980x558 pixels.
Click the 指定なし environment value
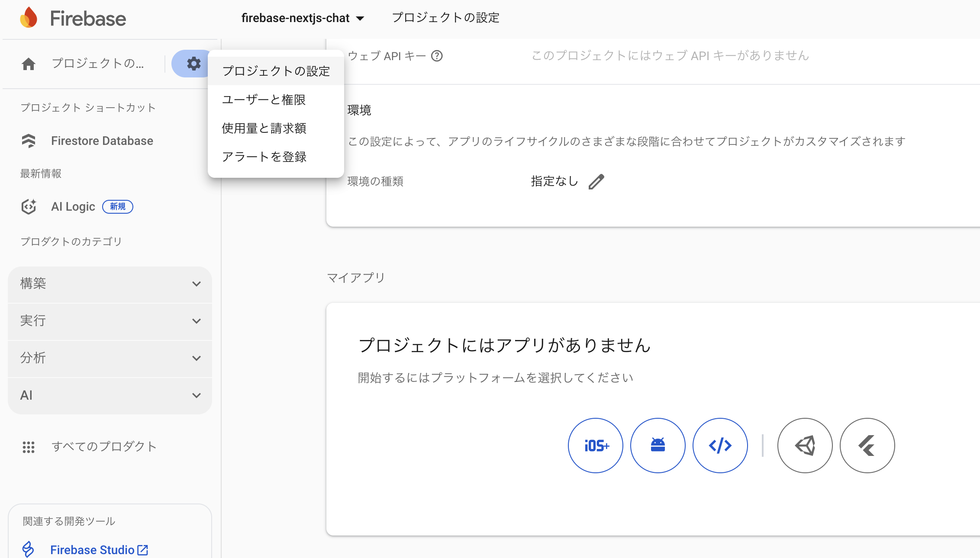pos(554,181)
